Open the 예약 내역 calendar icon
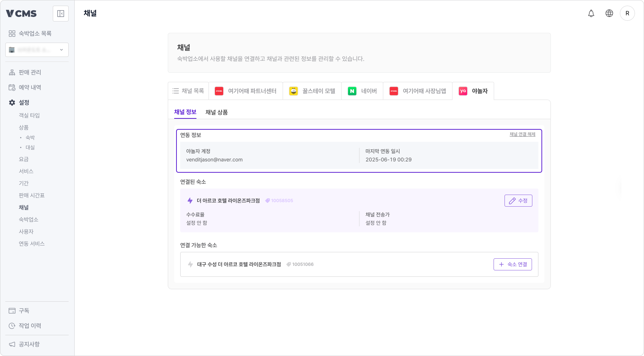The image size is (644, 356). click(12, 87)
